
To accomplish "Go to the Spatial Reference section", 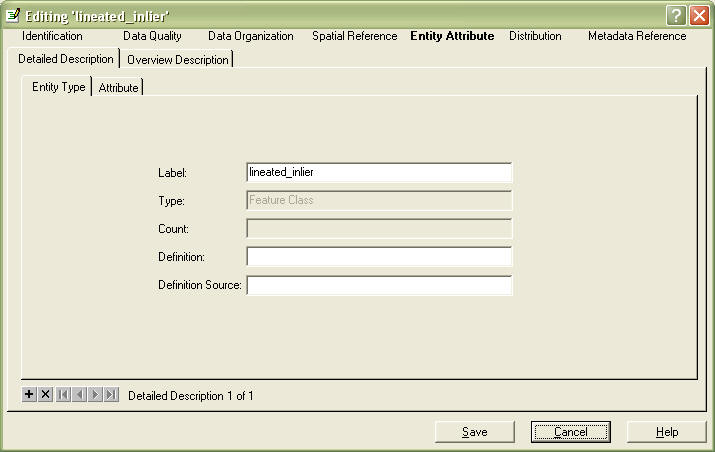I will coord(354,36).
